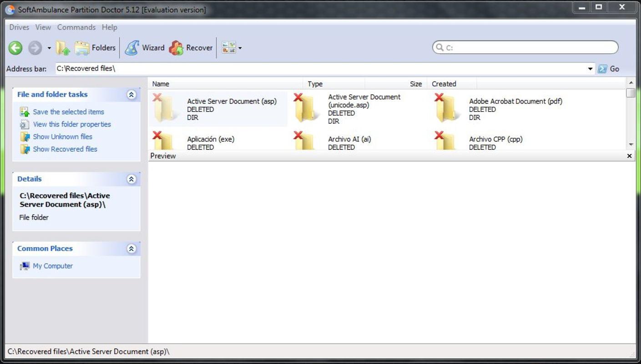Click the status bar path text
Image resolution: width=641 pixels, height=364 pixels.
coord(88,352)
